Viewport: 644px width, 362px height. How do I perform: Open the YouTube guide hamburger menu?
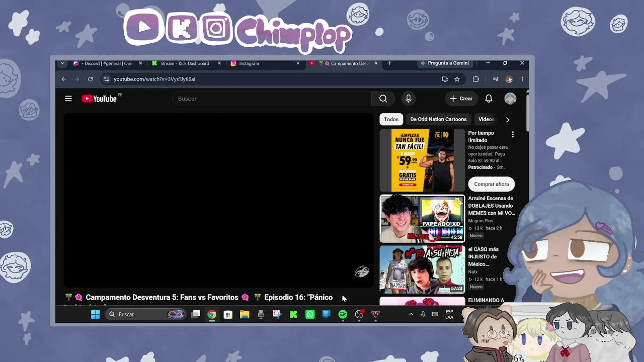point(68,99)
